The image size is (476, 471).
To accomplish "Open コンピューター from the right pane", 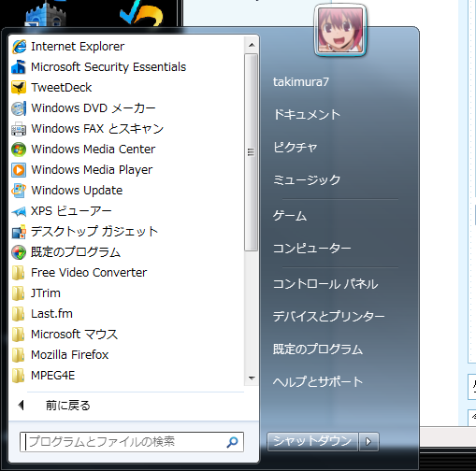I will [x=312, y=249].
